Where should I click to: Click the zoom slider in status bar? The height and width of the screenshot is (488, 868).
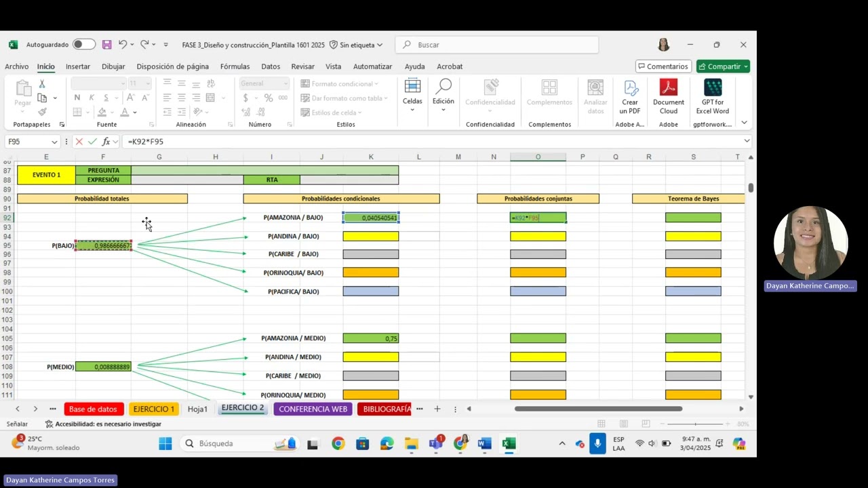pyautogui.click(x=698, y=424)
